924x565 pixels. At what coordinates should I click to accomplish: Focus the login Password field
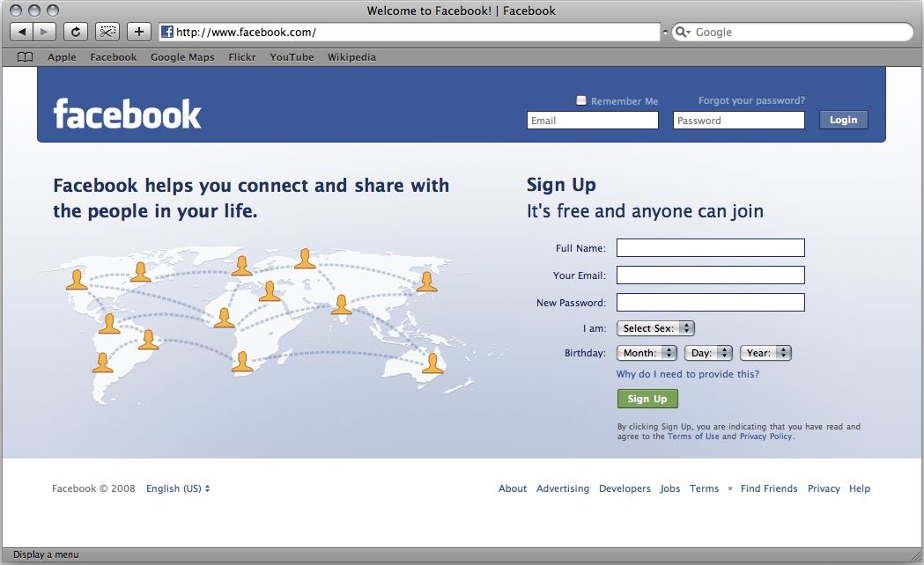(739, 120)
